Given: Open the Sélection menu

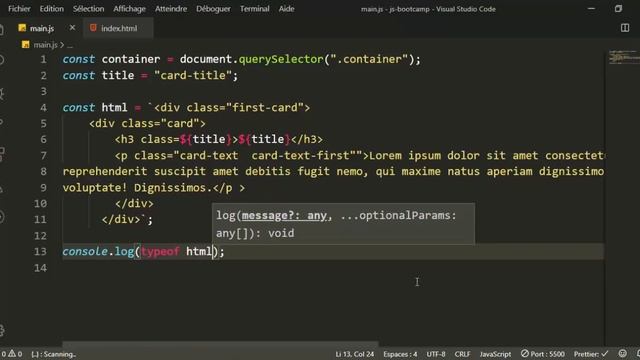Looking at the screenshot, I should coord(88,9).
